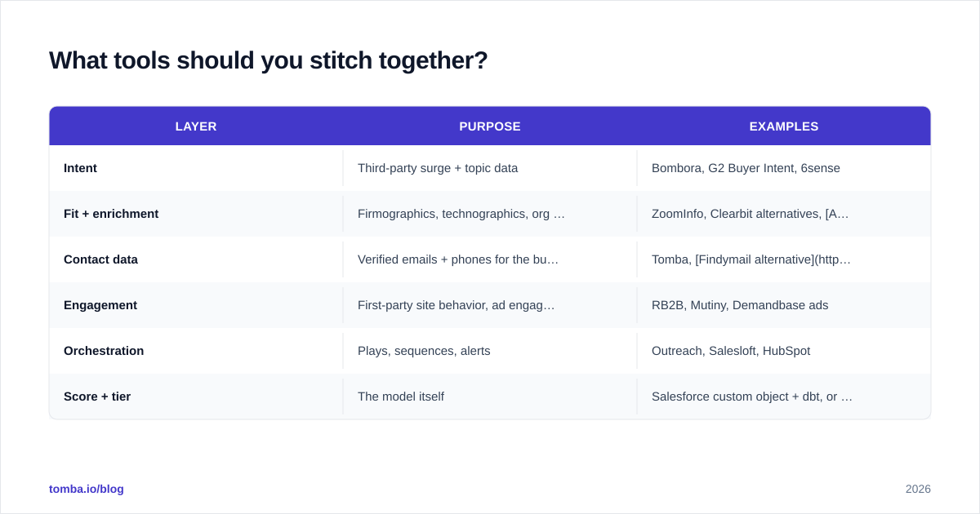Select the EXAMPLES column header
The image size is (980, 514).
click(784, 126)
